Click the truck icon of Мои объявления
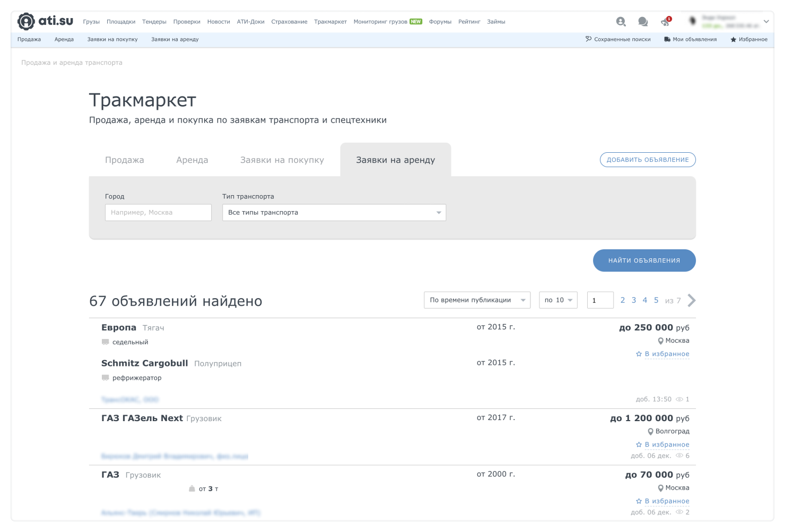Image resolution: width=785 pixels, height=532 pixels. [667, 39]
